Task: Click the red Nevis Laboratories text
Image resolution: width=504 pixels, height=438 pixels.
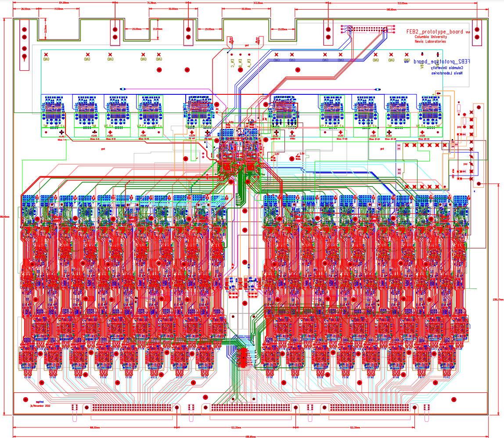Action: [430, 42]
